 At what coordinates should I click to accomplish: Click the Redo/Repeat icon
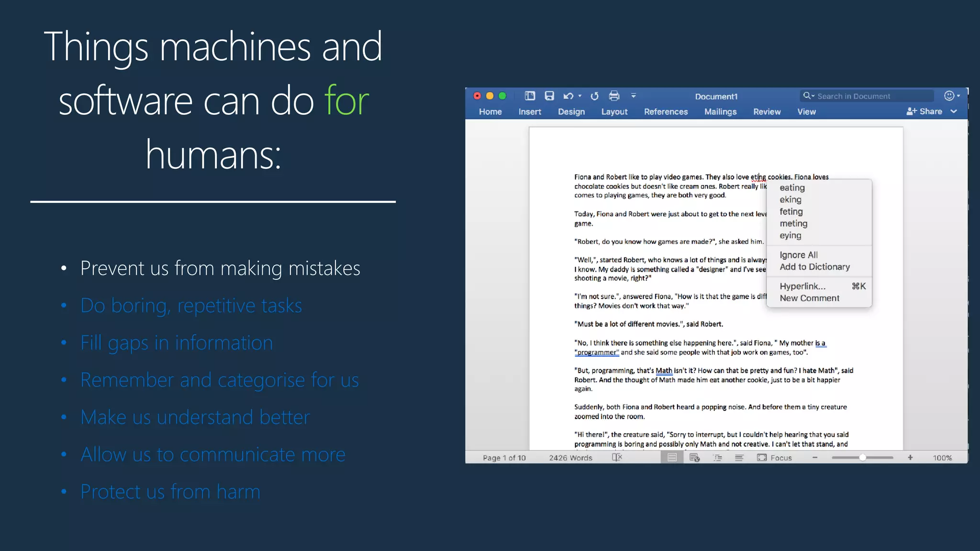click(595, 96)
